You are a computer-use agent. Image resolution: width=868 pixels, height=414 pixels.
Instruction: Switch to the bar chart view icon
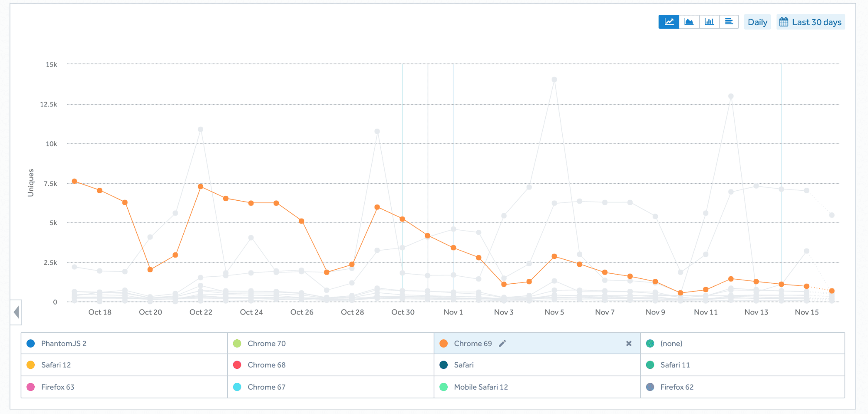(x=710, y=22)
